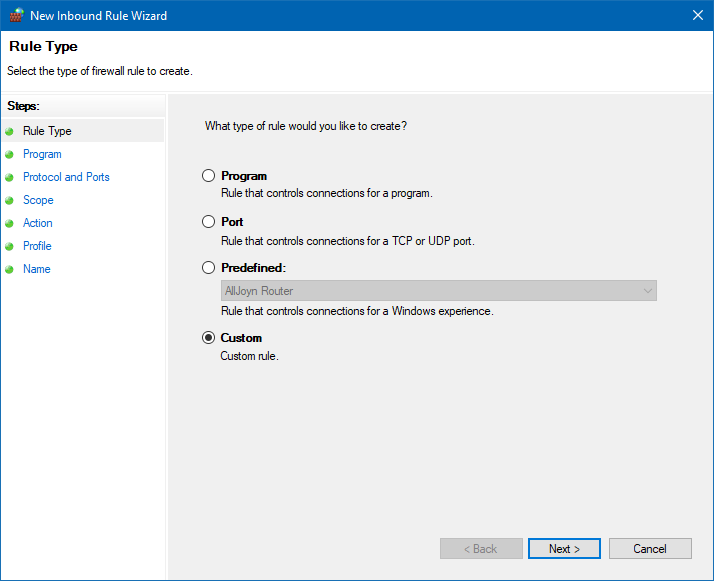Jump to the Scope step
Viewport: 714px width, 581px height.
pos(38,200)
